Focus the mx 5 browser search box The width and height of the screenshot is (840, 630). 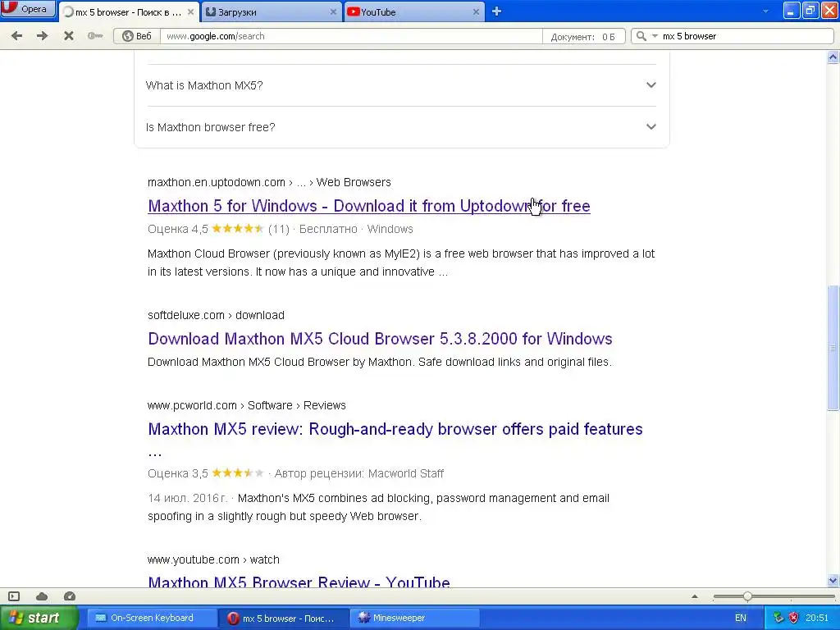(746, 36)
